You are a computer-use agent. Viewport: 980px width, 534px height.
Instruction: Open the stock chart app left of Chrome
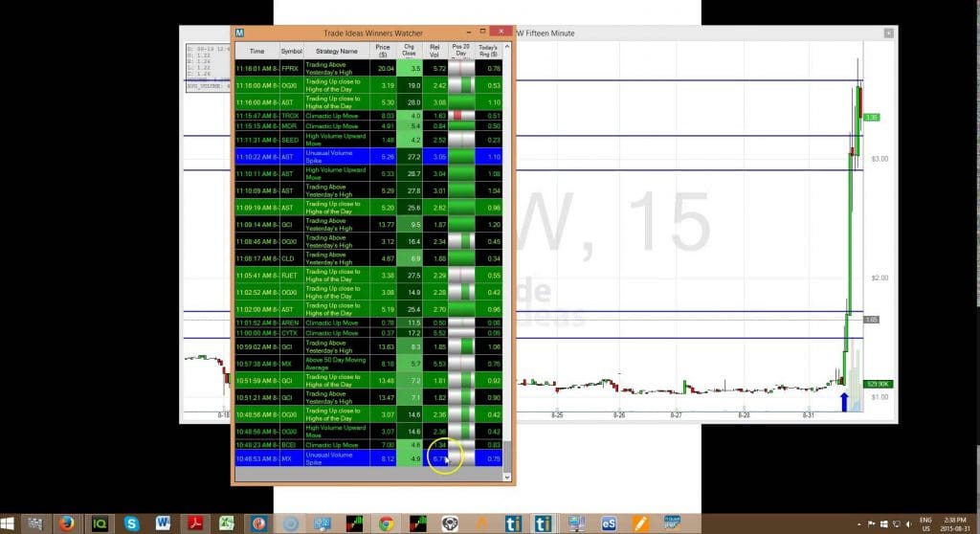click(x=354, y=523)
